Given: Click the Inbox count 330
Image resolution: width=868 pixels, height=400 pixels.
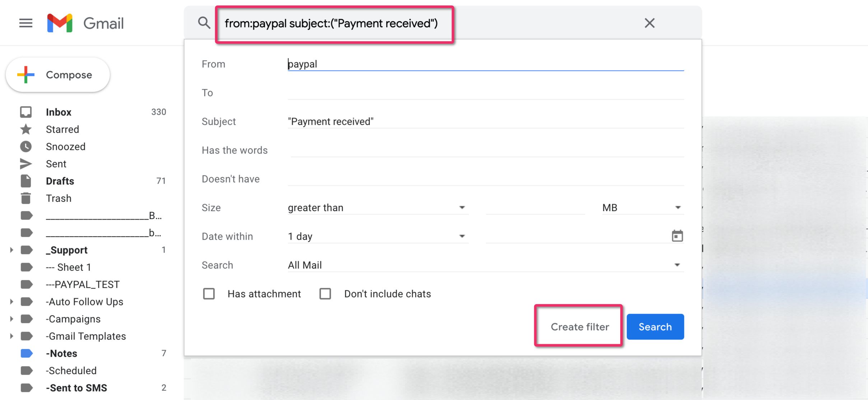Looking at the screenshot, I should (159, 112).
